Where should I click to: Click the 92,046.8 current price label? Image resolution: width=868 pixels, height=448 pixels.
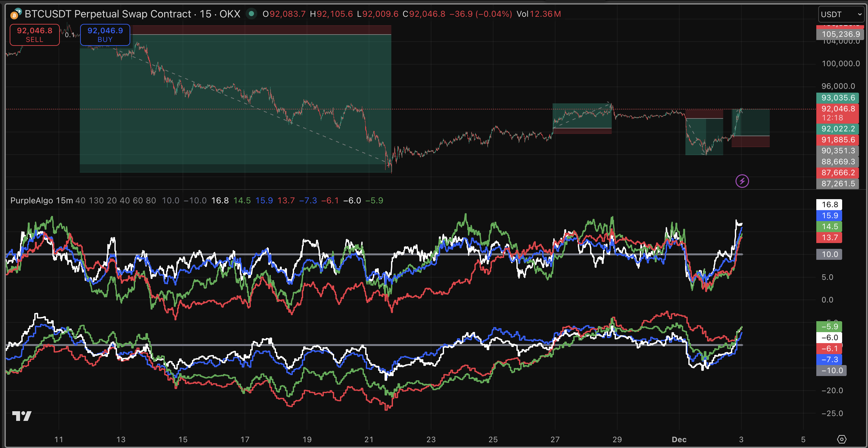(838, 109)
